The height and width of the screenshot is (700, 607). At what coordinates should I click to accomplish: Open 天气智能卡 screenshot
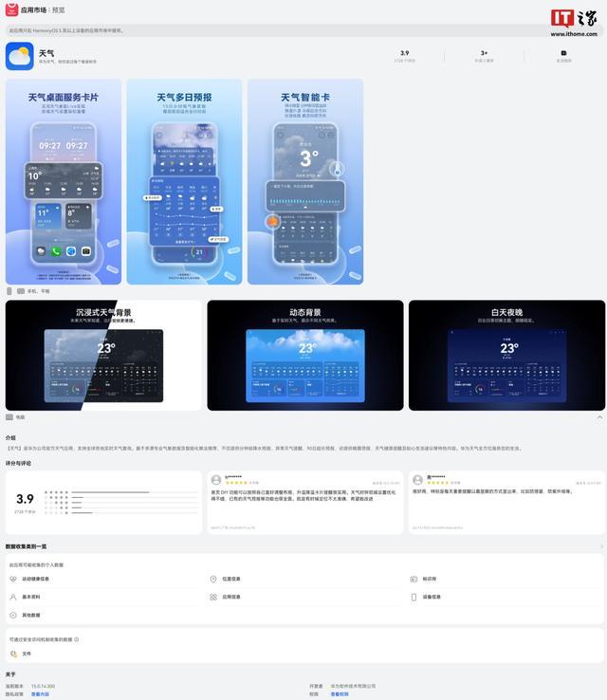coord(305,182)
